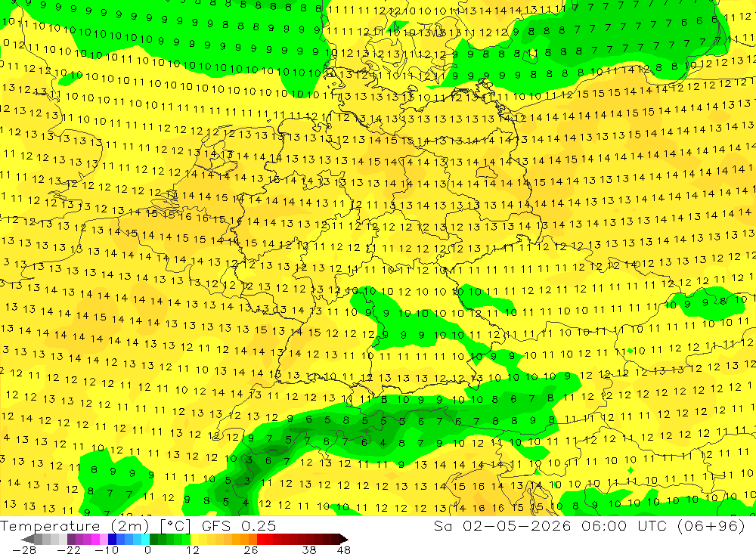Click the dark right arrow end of colorbar

[x=344, y=539]
